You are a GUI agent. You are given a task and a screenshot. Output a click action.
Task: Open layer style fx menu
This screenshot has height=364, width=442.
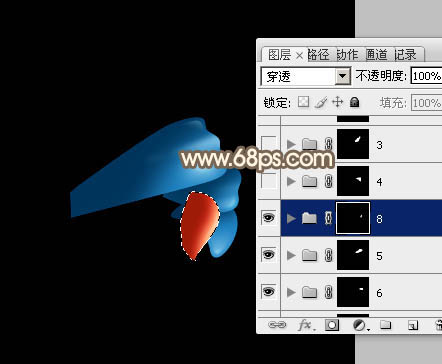(306, 325)
